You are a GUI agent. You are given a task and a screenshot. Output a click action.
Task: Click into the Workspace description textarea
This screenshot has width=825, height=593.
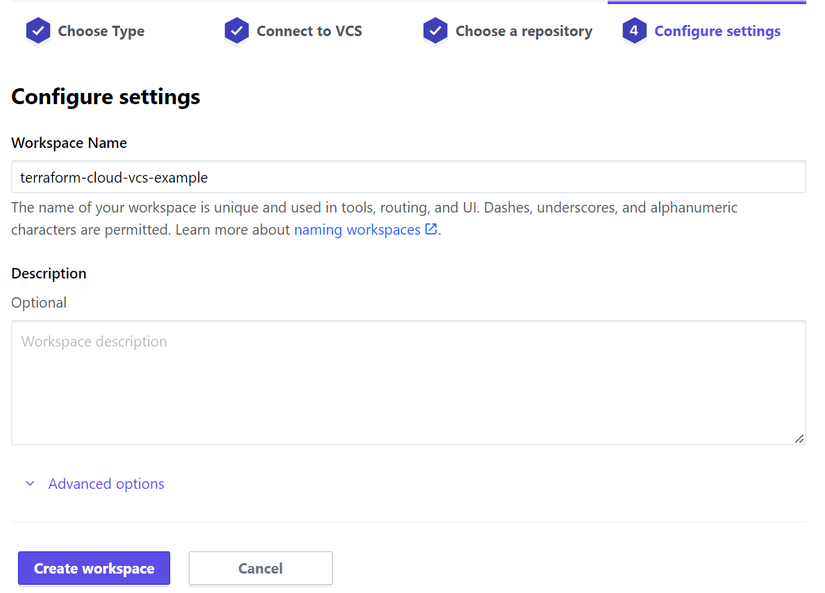tap(408, 382)
